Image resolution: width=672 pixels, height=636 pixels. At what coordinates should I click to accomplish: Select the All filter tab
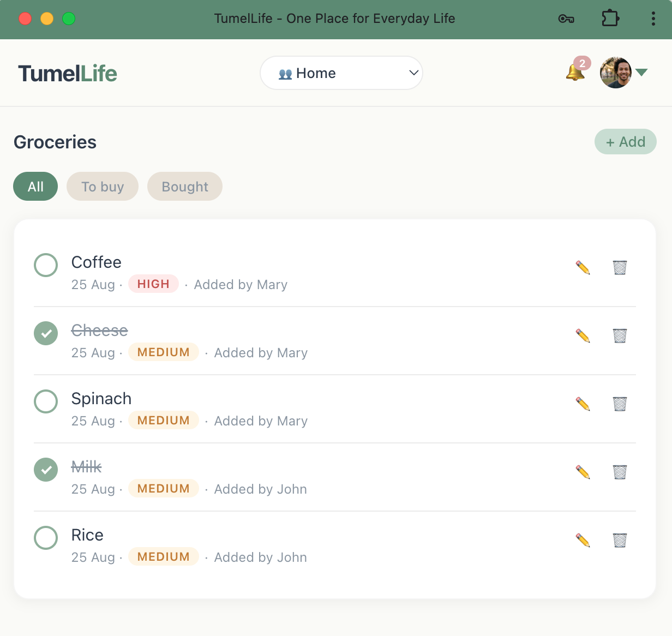(35, 187)
